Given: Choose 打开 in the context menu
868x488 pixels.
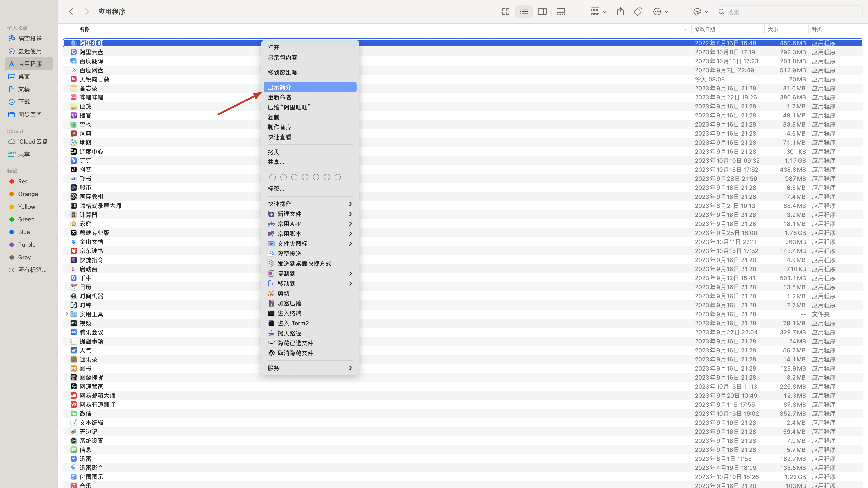Looking at the screenshot, I should [x=310, y=48].
